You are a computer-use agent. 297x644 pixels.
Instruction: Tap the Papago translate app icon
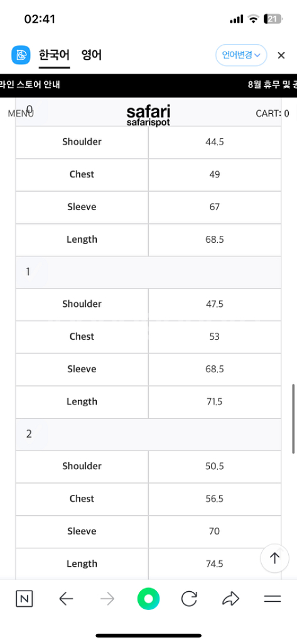[21, 55]
